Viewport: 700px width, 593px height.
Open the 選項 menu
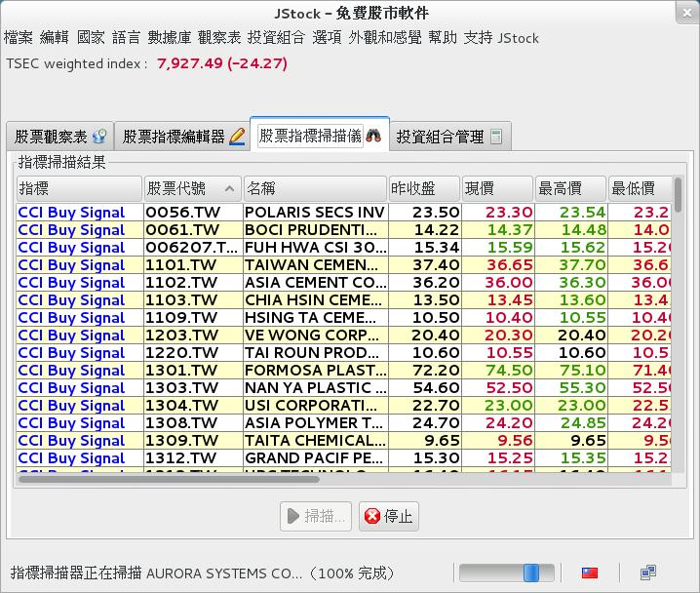(327, 37)
